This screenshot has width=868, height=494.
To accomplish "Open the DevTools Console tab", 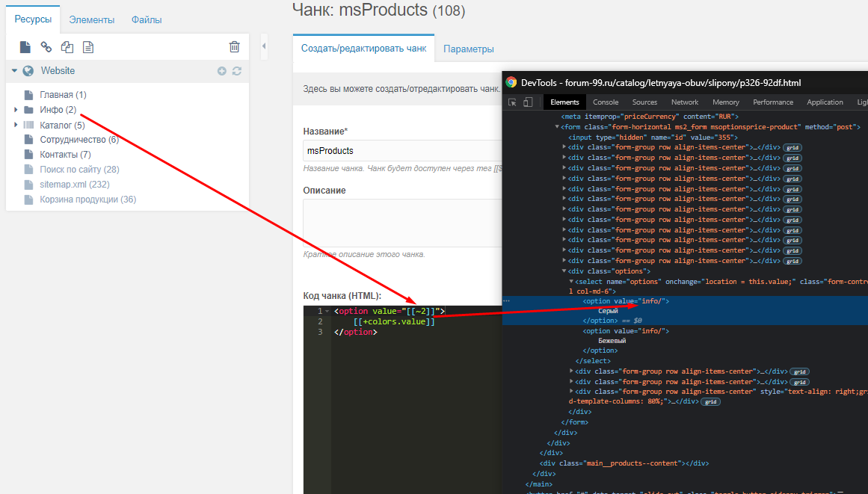I will click(x=606, y=102).
